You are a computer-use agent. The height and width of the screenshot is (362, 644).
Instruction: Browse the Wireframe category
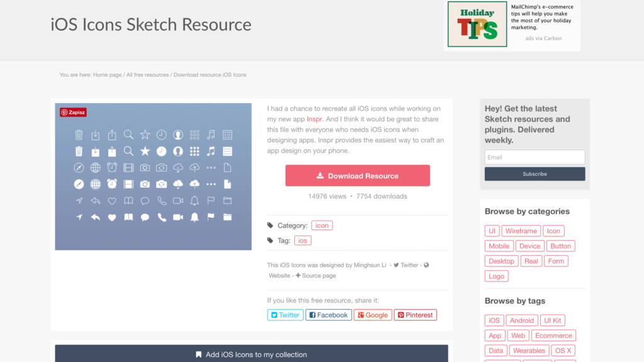pos(521,231)
